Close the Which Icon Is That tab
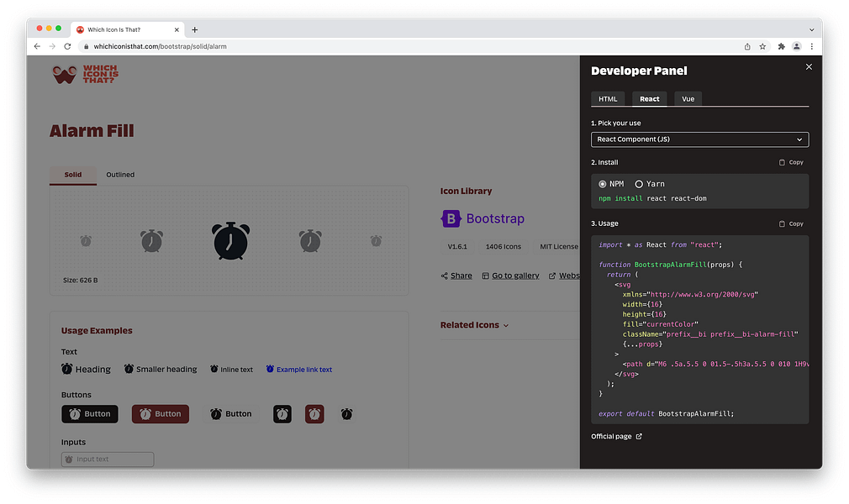This screenshot has height=504, width=849. click(177, 29)
